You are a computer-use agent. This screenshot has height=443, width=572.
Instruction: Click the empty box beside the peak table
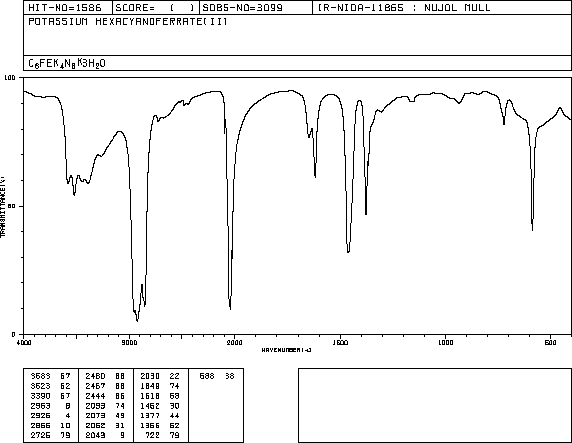(x=435, y=405)
